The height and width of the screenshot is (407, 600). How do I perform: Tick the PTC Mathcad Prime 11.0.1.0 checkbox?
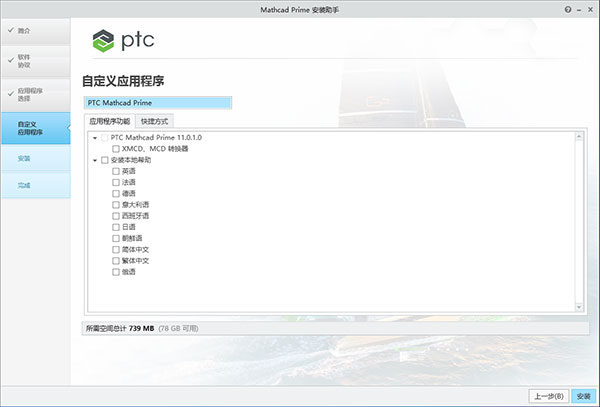(104, 138)
